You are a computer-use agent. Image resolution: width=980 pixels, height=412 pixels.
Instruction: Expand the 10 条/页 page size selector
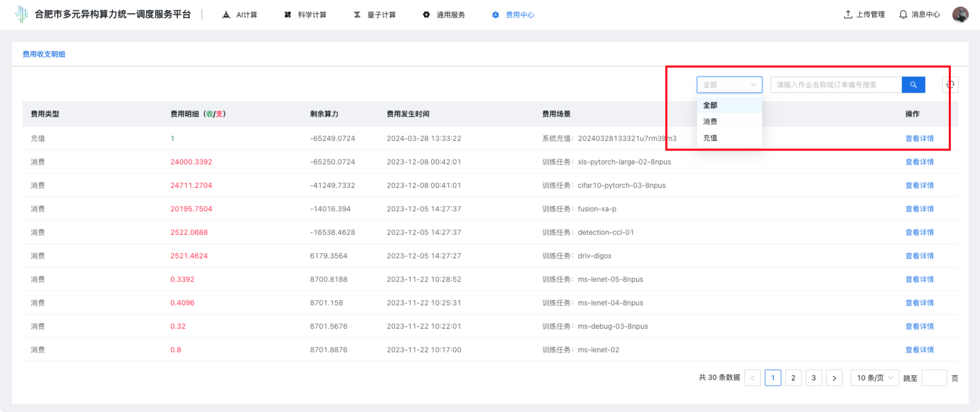click(x=874, y=378)
